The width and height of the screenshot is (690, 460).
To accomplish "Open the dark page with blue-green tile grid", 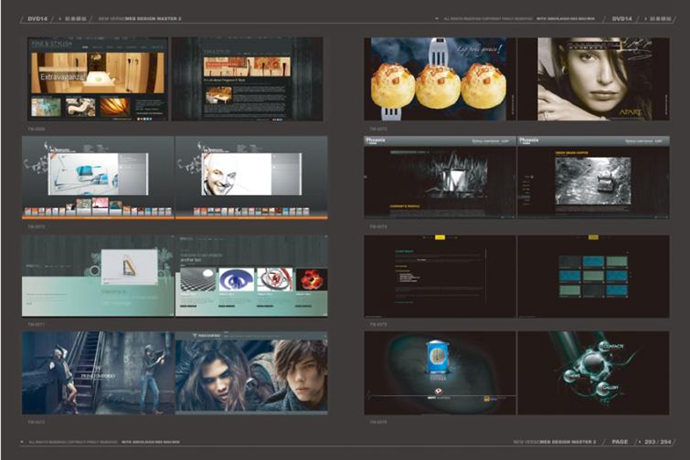I will [x=593, y=276].
